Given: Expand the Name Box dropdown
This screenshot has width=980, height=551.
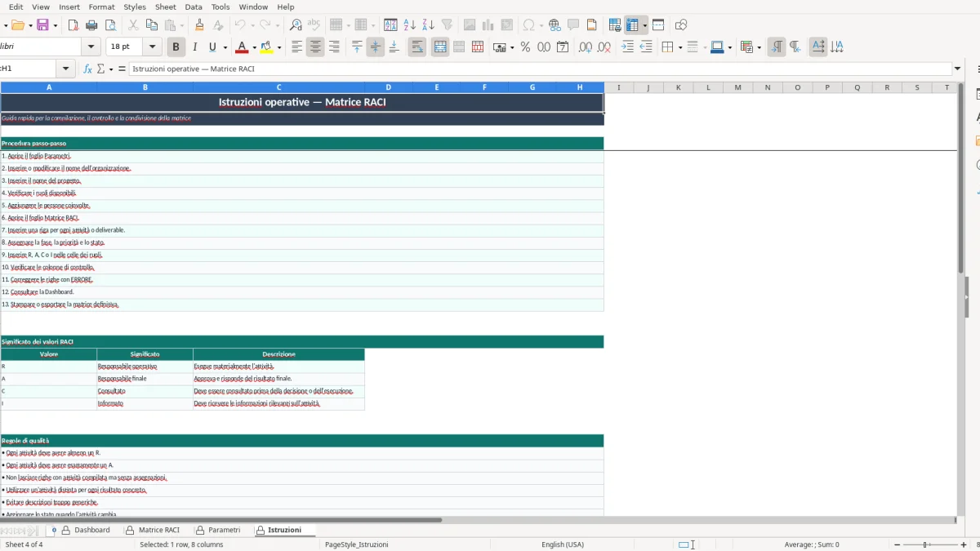Looking at the screenshot, I should [x=65, y=69].
